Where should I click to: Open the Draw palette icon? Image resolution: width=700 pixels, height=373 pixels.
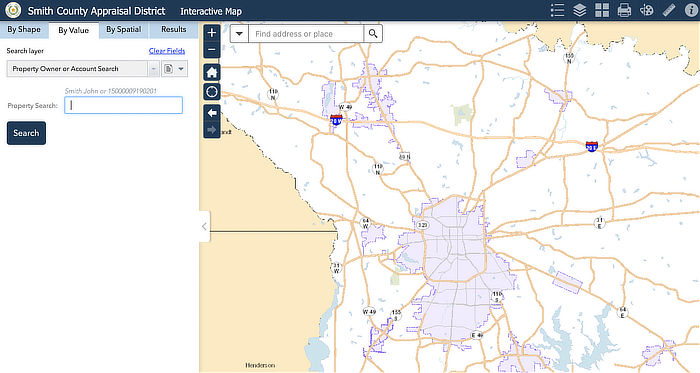[x=646, y=10]
